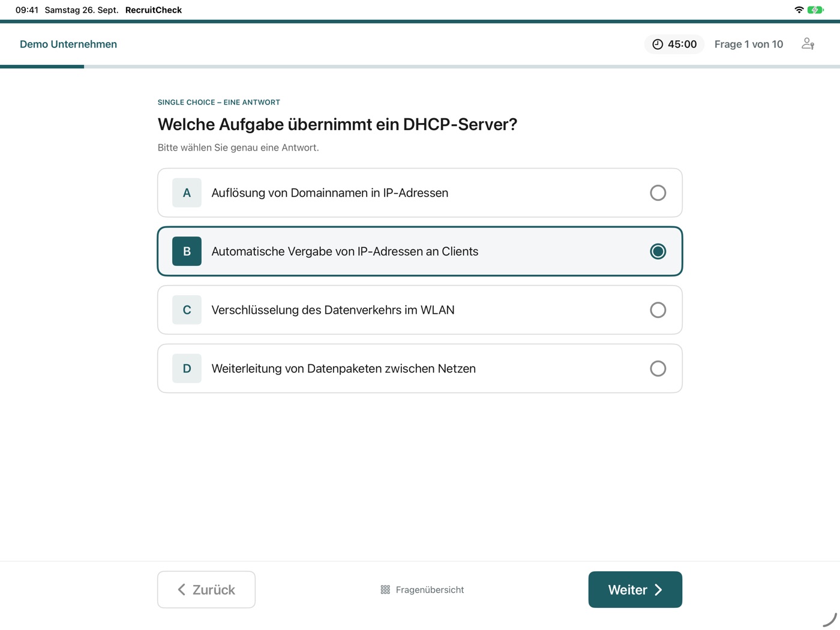This screenshot has height=630, width=840.
Task: Click 'Bitte wählen Sie genau eine Antwort.'
Action: pos(238,148)
